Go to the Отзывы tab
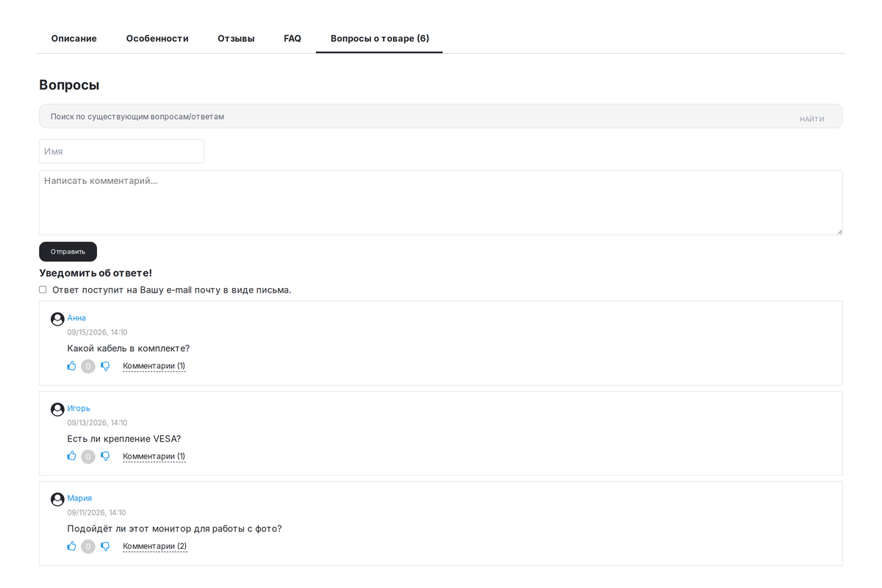Viewport: 882px width, 588px height. coord(236,38)
